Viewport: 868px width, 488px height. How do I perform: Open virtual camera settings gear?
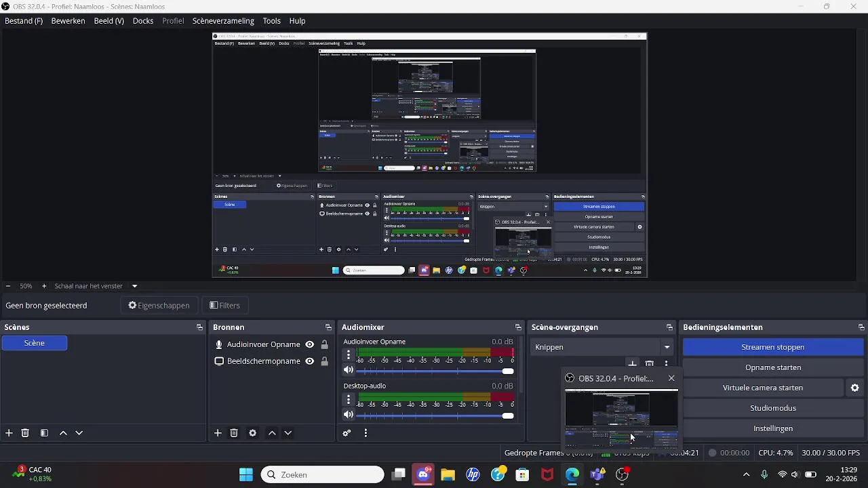click(x=855, y=388)
